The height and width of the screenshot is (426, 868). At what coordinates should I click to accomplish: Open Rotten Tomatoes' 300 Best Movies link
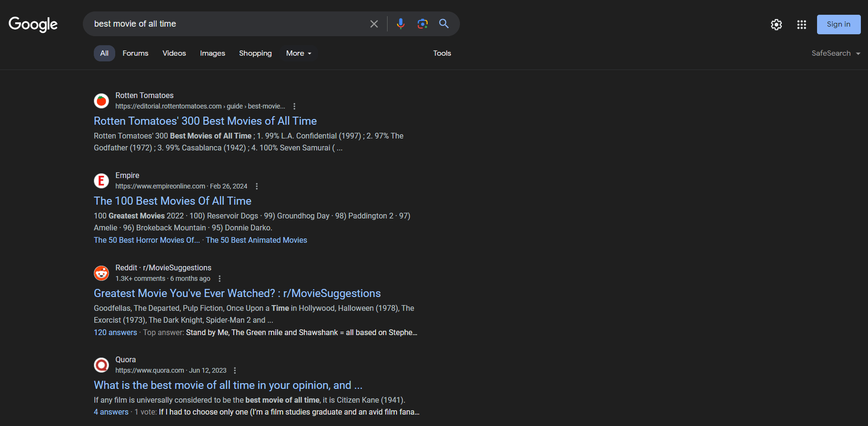click(205, 121)
